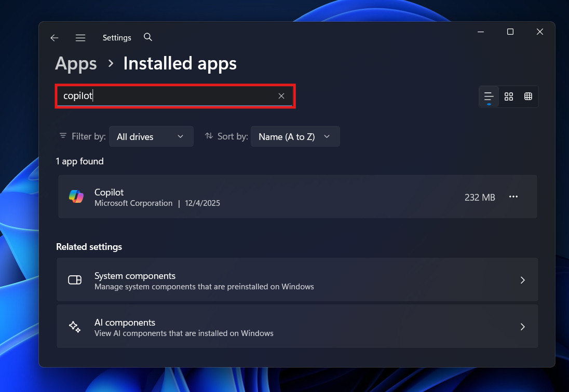The width and height of the screenshot is (569, 392).
Task: Navigate to Apps via the breadcrumb link
Action: click(x=76, y=63)
